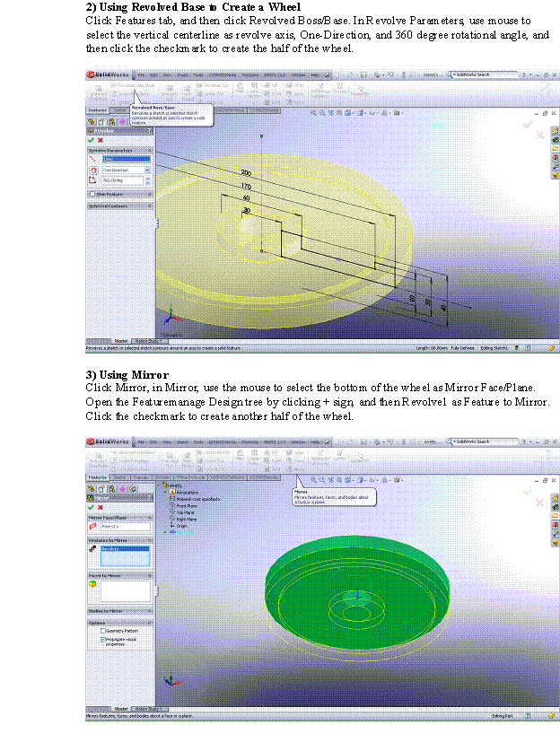560x734 pixels.
Task: Open SolidWorks Resources house icon, lower task pane
Action: [556, 498]
